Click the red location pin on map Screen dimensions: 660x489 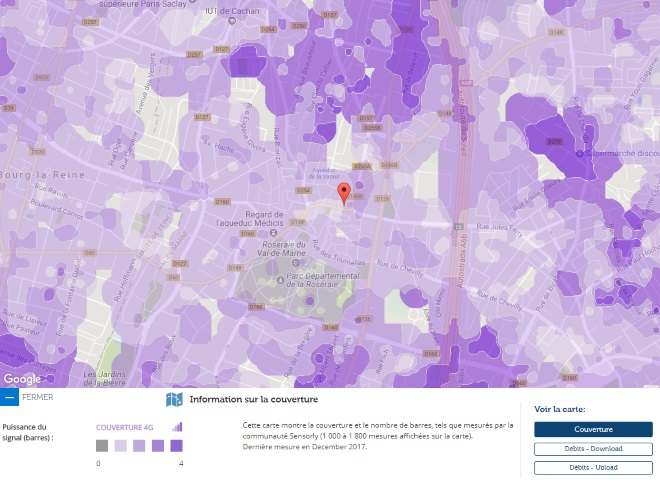[x=344, y=193]
